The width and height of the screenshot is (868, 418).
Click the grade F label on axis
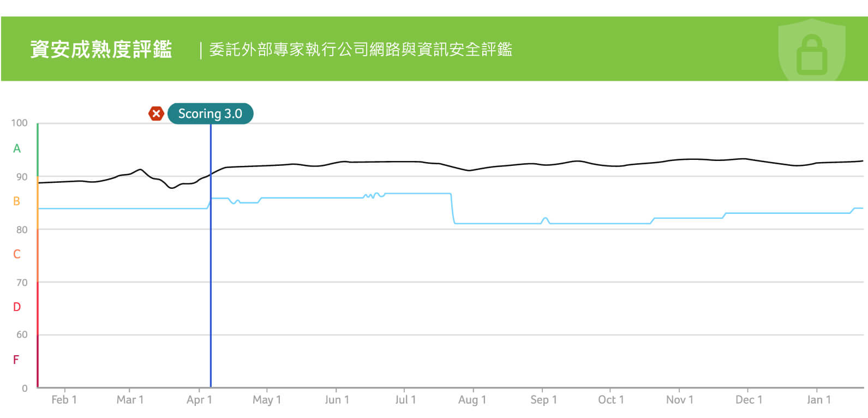(x=16, y=360)
